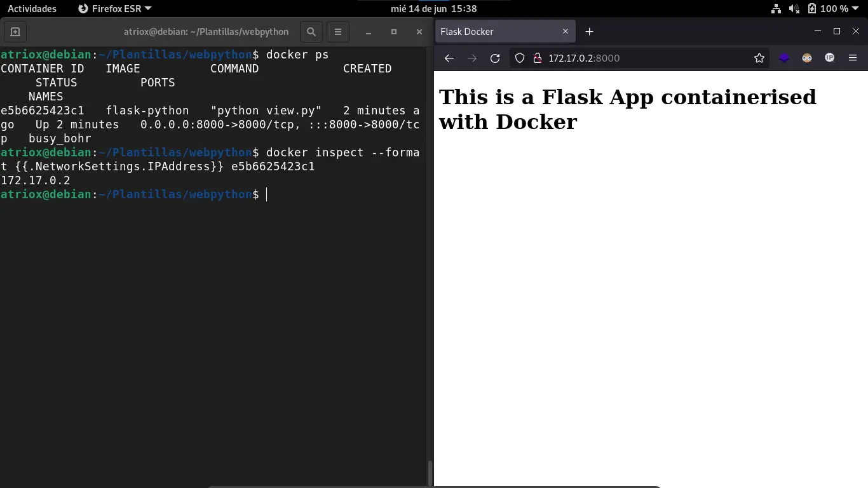
Task: Minimize the terminal window
Action: 369,32
